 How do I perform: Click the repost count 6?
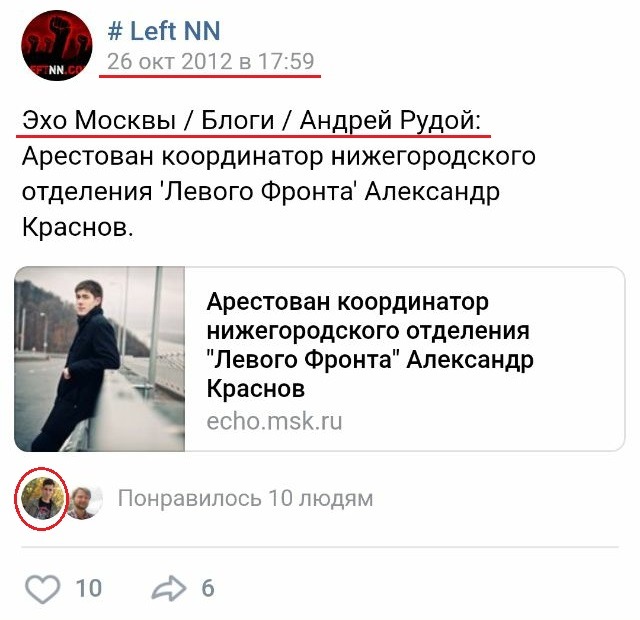(x=208, y=589)
